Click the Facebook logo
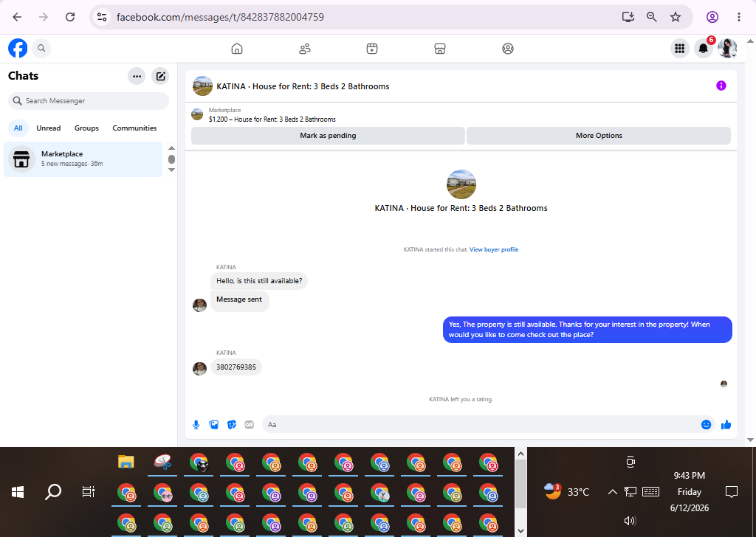This screenshot has width=756, height=537. point(18,48)
